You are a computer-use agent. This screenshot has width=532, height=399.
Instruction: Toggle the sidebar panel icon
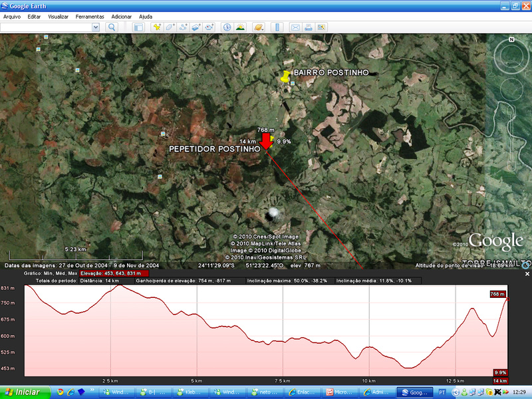[x=138, y=27]
